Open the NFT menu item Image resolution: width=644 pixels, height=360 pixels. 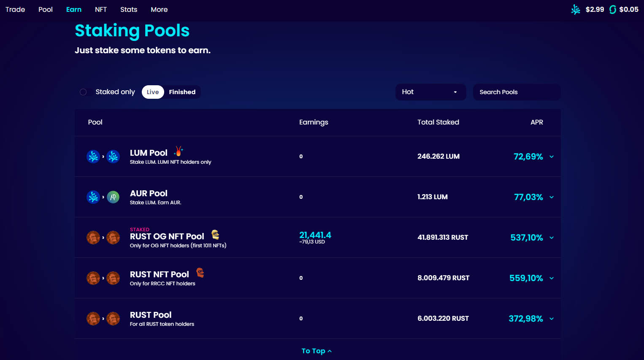click(x=101, y=9)
